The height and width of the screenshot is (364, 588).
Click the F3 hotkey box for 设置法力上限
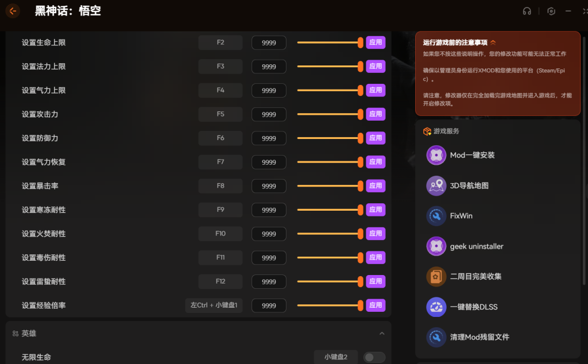tap(220, 67)
